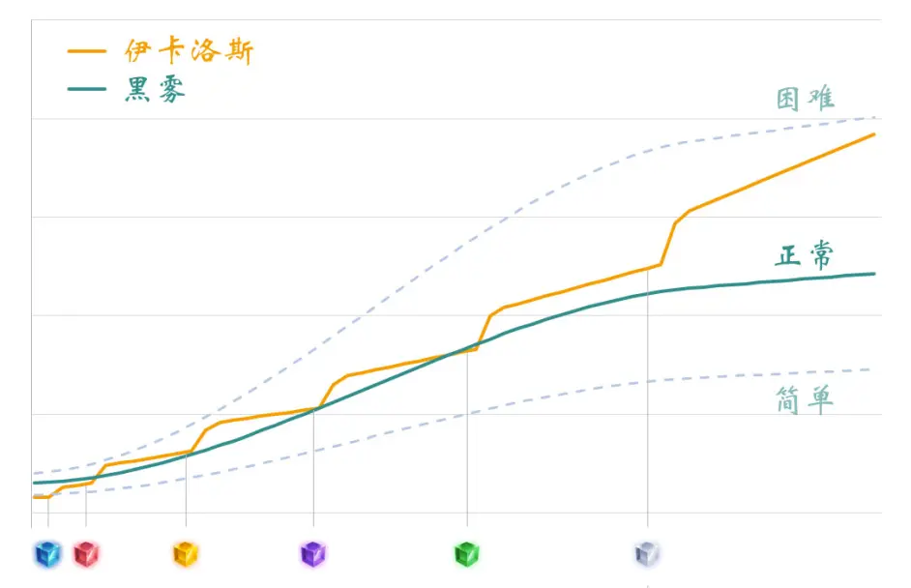This screenshot has width=911, height=588.
Task: Click the vertical marker line above the purple gem
Action: [x=313, y=464]
